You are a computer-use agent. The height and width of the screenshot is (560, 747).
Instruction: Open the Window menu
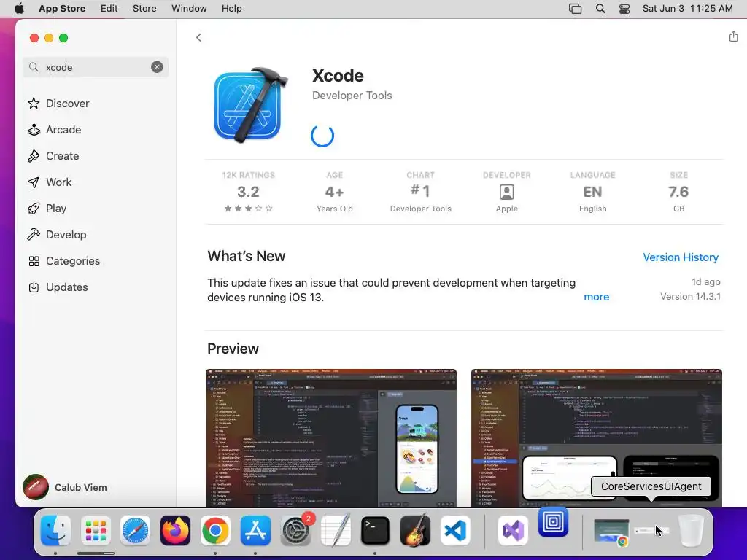(x=189, y=9)
